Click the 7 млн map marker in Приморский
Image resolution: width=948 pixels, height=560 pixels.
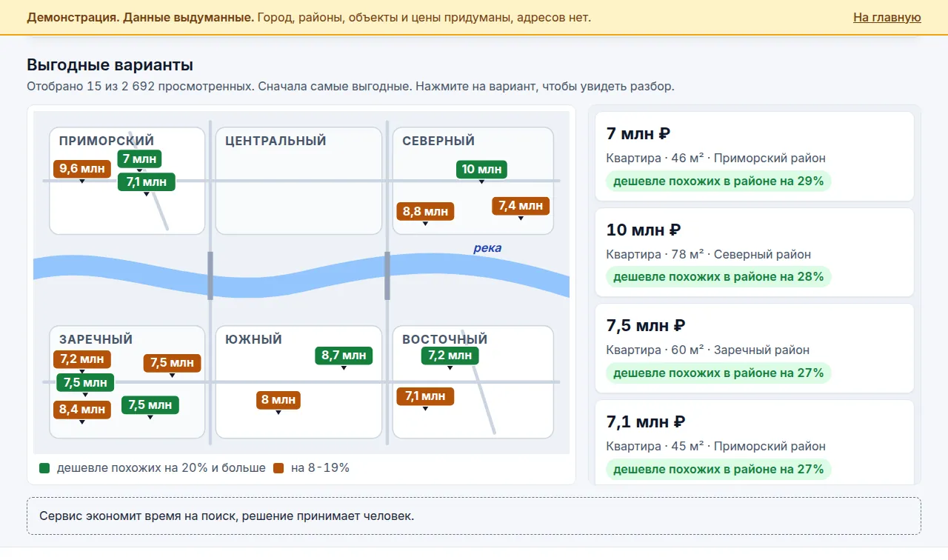(x=139, y=159)
